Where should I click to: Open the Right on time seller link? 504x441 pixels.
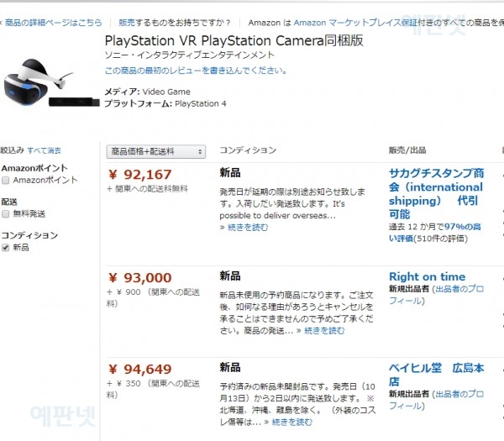427,276
